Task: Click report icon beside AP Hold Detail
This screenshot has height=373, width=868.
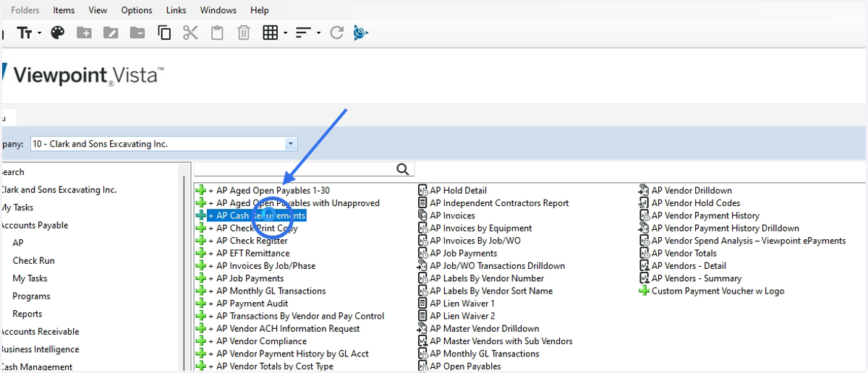Action: pos(423,191)
